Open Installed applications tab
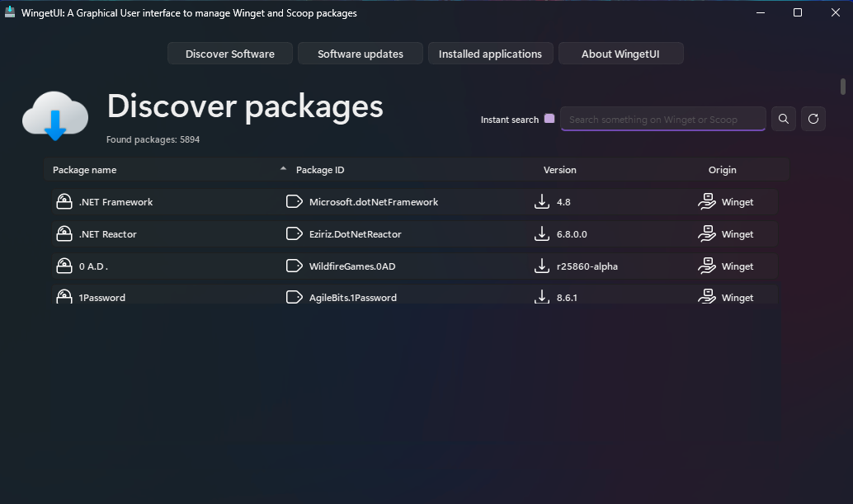Image resolution: width=853 pixels, height=504 pixels. (490, 54)
